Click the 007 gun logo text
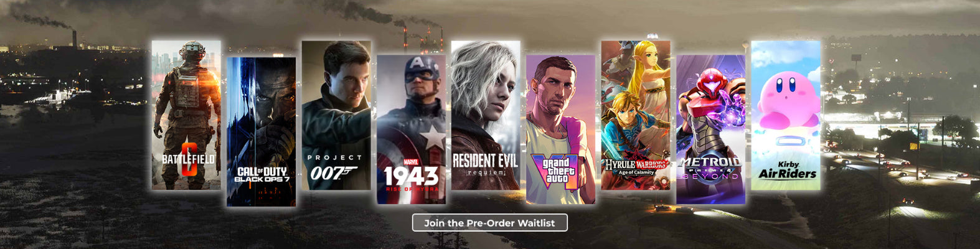The image size is (980, 249). coord(334,172)
